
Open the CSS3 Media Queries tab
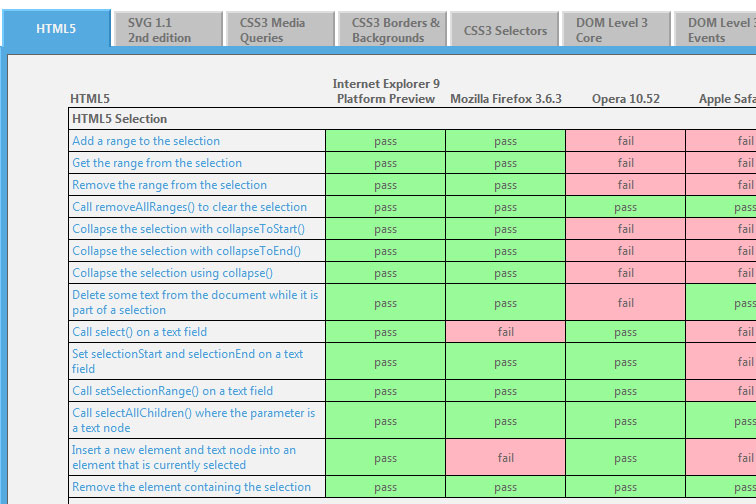coord(279,30)
